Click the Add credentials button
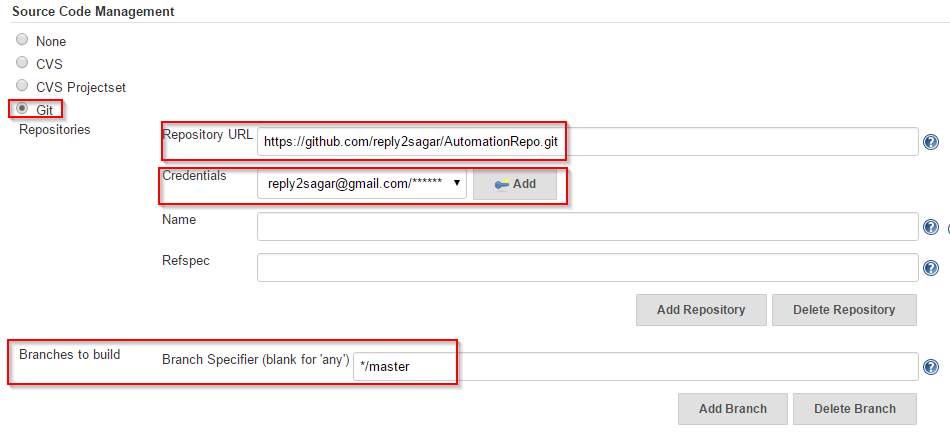 tap(514, 184)
